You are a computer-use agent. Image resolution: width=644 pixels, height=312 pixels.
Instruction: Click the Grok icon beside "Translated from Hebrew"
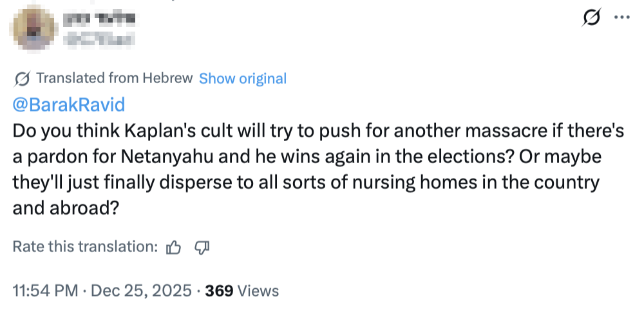tap(22, 79)
